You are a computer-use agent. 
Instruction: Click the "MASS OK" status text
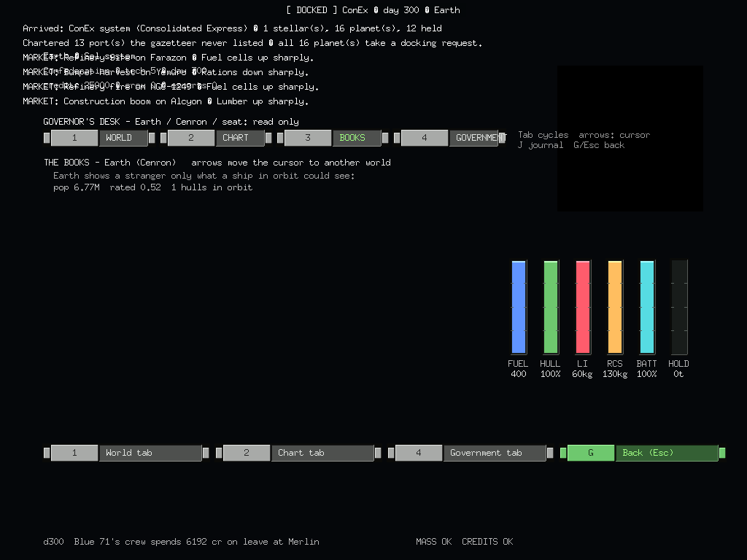[x=433, y=542]
